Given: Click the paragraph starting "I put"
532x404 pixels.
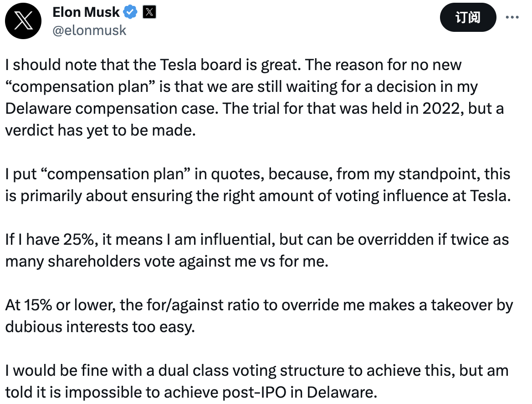Looking at the screenshot, I should point(257,185).
